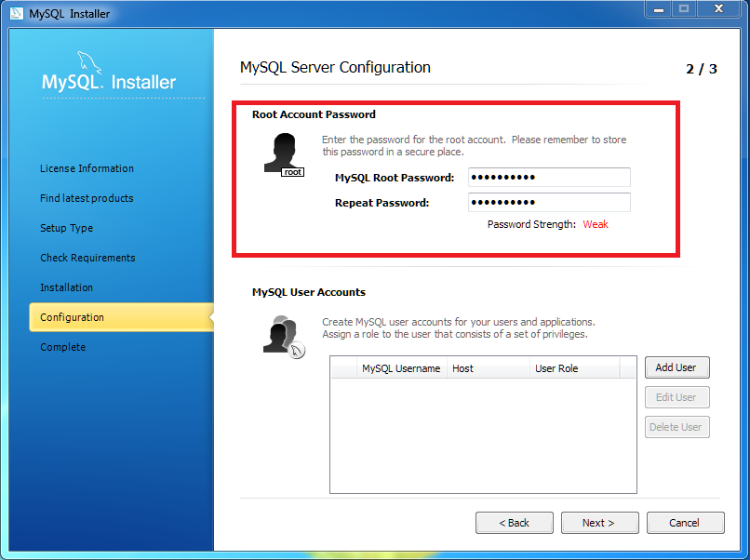Select Setup Type step in sidebar

pos(66,228)
